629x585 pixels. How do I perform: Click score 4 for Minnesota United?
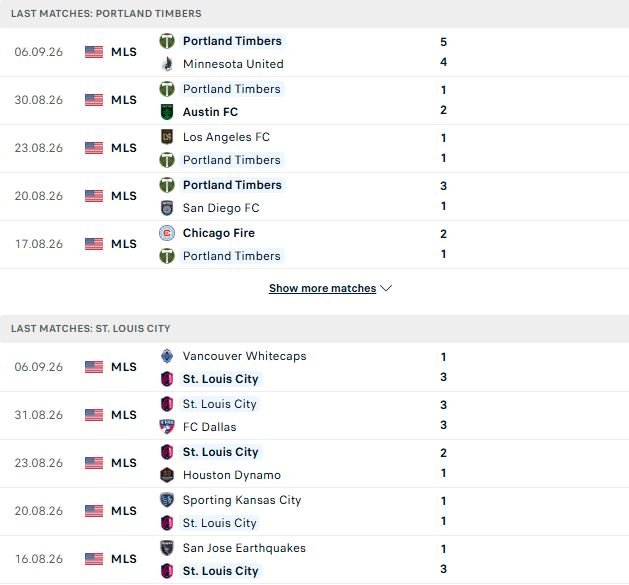pyautogui.click(x=443, y=62)
